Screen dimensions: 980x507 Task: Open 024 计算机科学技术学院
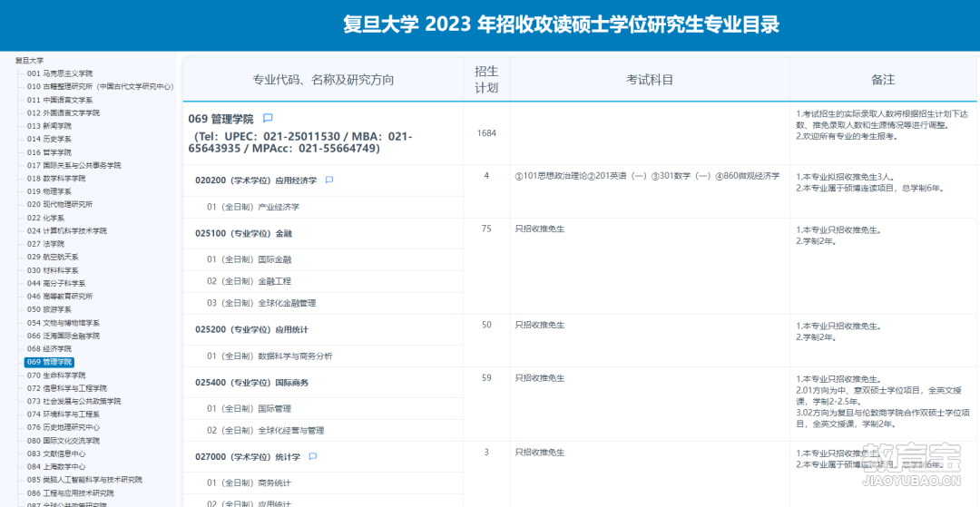click(67, 231)
